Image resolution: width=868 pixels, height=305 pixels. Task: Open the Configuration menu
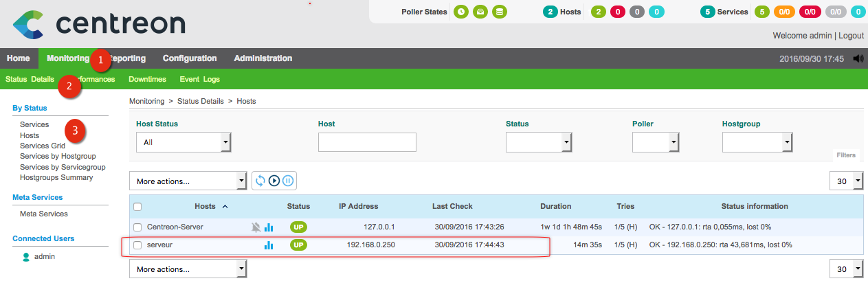190,58
